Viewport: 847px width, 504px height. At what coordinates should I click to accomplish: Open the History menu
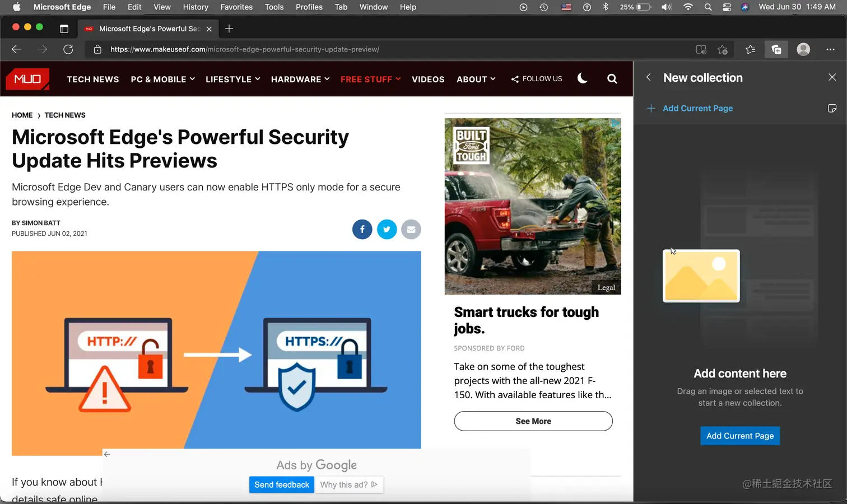tap(196, 7)
